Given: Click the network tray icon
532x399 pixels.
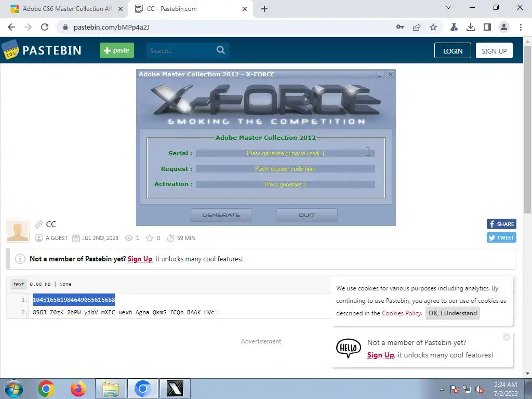Looking at the screenshot, I should point(467,389).
